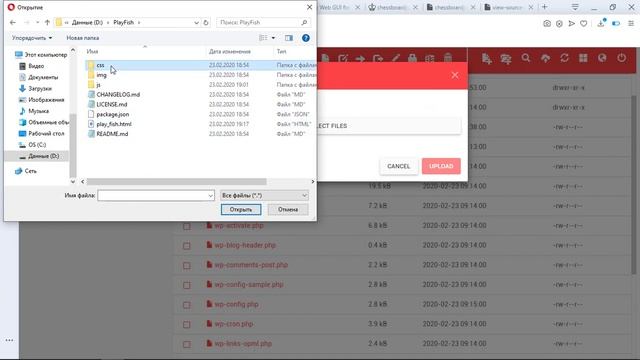Open Opera snapshot camera tool
Viewport: 640px width, 360px height.
547,24
